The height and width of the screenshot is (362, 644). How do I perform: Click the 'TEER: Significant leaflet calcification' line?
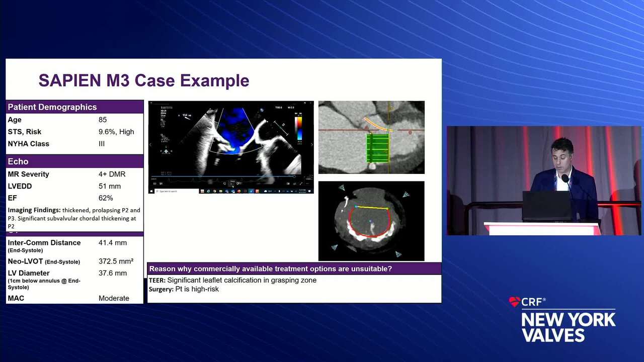click(x=232, y=280)
